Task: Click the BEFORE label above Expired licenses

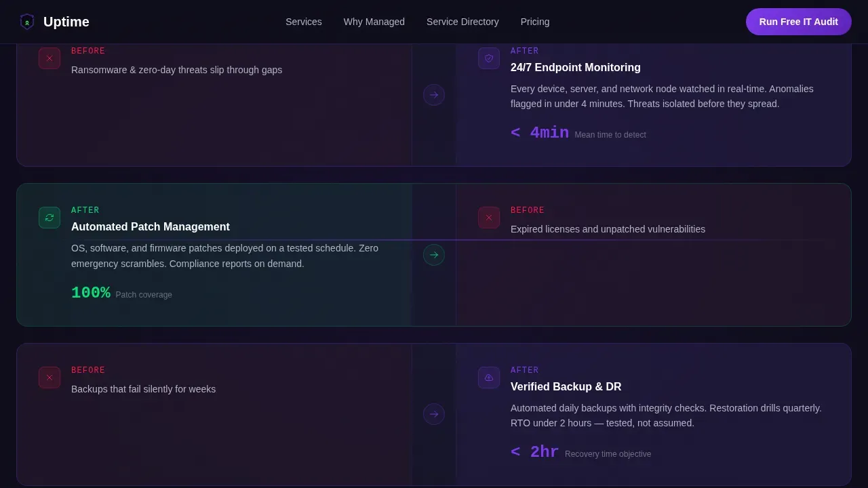Action: (x=528, y=210)
